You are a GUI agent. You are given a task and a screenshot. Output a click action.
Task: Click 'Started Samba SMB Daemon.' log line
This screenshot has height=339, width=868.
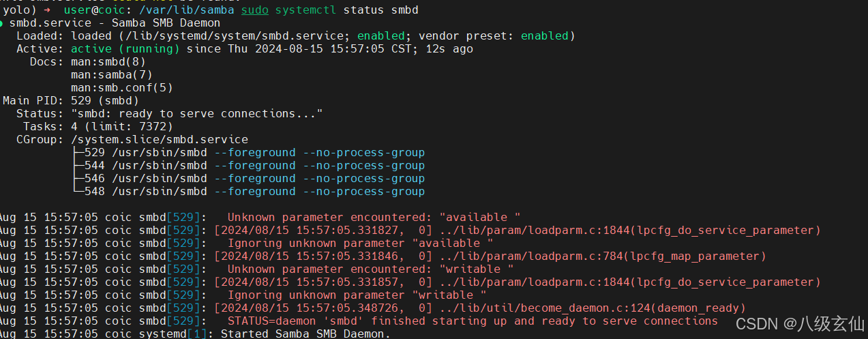[305, 334]
